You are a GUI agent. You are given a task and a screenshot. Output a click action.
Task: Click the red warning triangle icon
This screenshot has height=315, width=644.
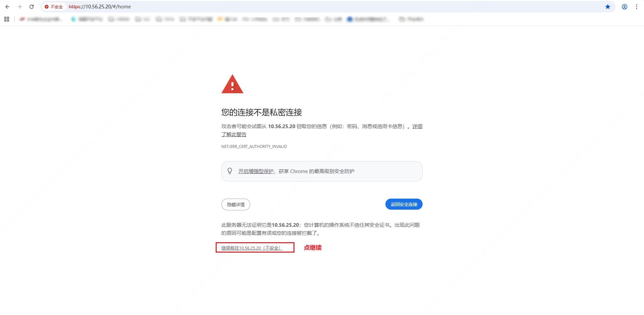pos(232,84)
